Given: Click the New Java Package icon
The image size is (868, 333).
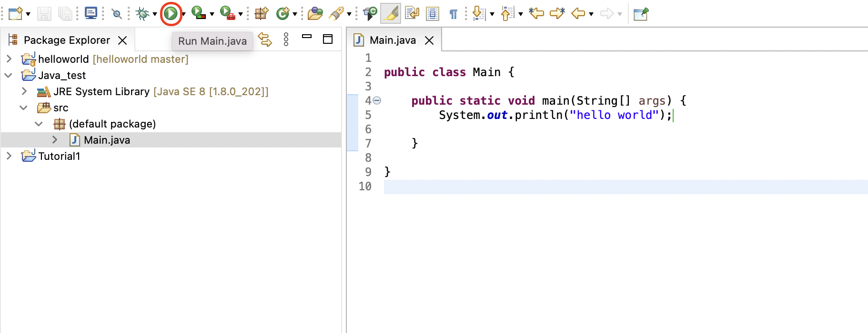Looking at the screenshot, I should [262, 13].
